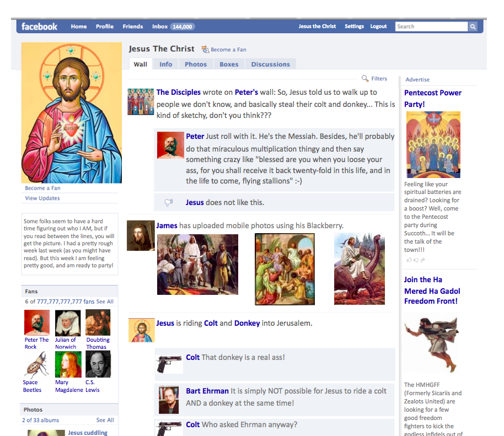The height and width of the screenshot is (436, 504).
Task: Open 'Join the Ha Mered Ha Gadol Freedom Front!' ad
Action: (x=432, y=290)
